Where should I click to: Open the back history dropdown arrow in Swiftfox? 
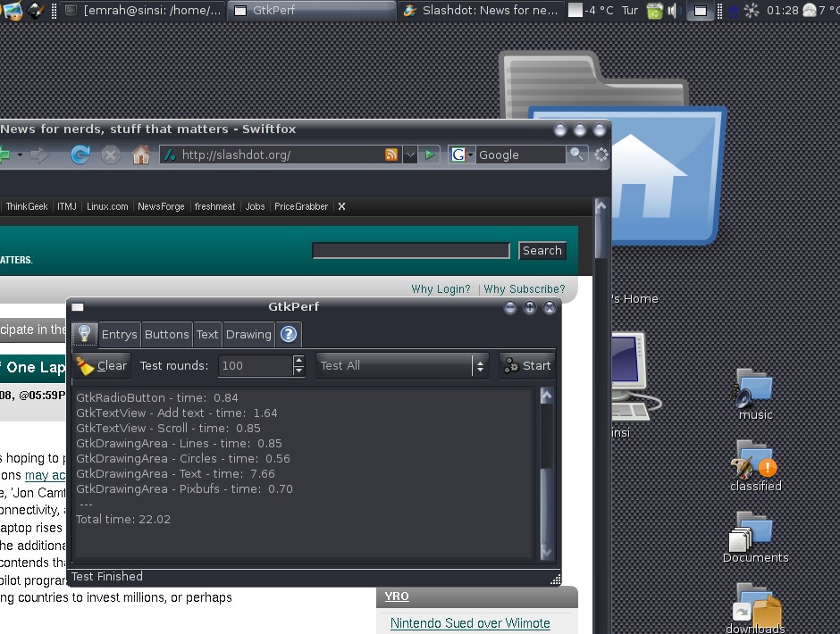(x=20, y=155)
